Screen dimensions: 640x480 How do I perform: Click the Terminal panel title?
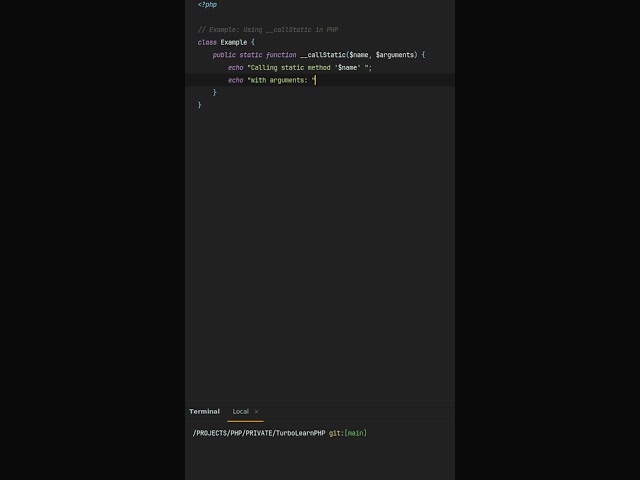[x=204, y=411]
